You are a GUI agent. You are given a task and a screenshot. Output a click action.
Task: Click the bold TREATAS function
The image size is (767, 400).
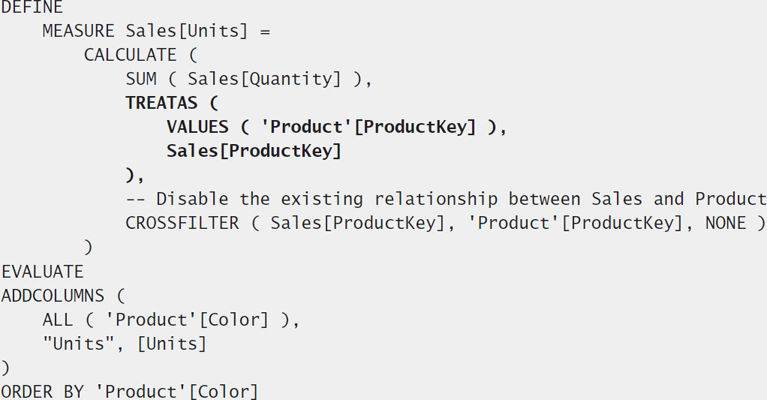click(161, 103)
